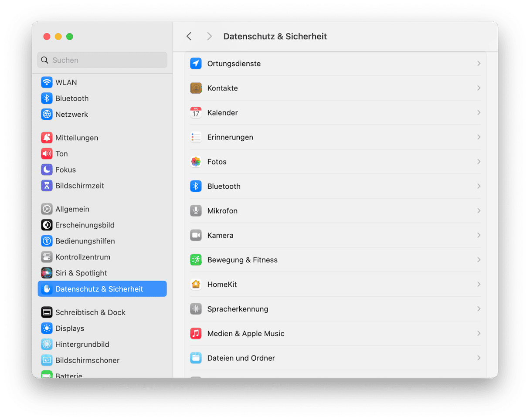The height and width of the screenshot is (420, 530).
Task: Select the Mitteilungen sidebar label
Action: 77,138
